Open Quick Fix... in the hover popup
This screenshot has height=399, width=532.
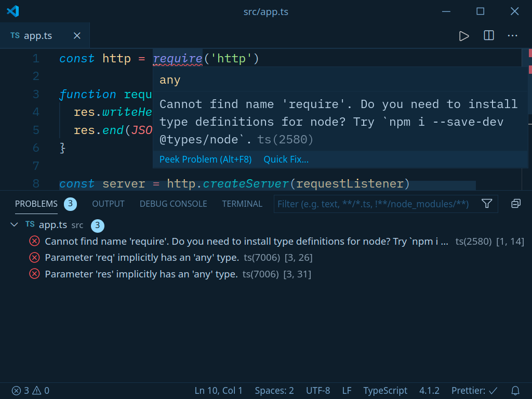coord(286,159)
